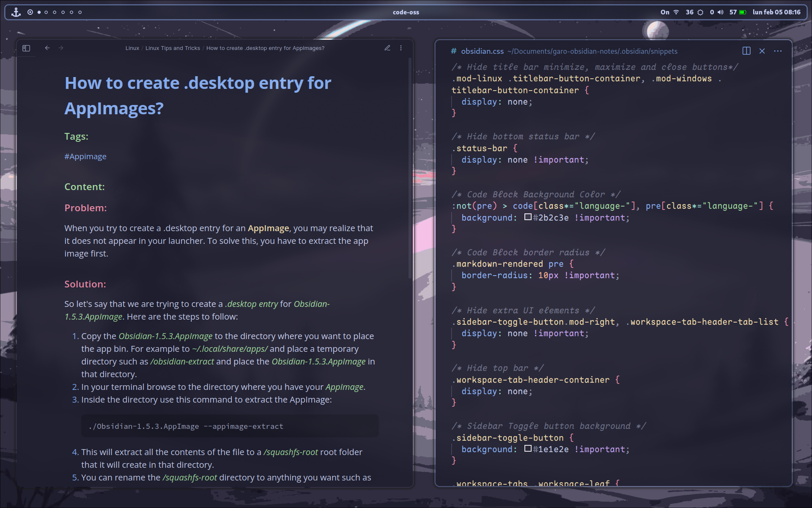The width and height of the screenshot is (812, 508).
Task: Select the obsidian.css editor tab
Action: click(482, 51)
